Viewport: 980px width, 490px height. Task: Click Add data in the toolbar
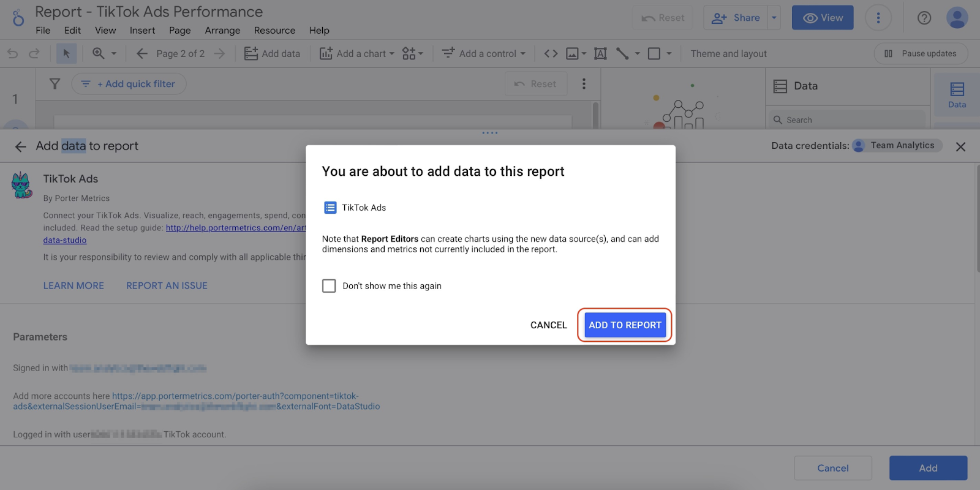[x=272, y=54]
